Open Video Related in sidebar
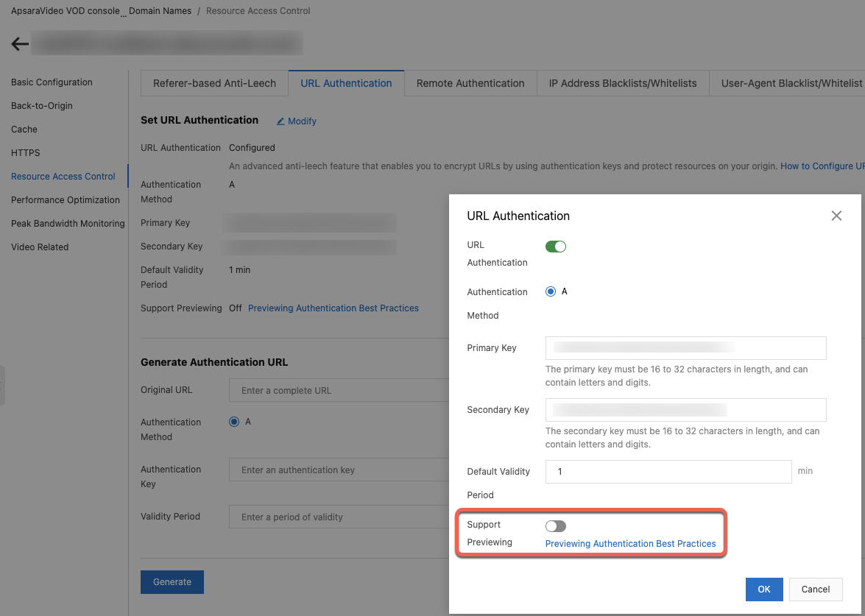 (40, 247)
